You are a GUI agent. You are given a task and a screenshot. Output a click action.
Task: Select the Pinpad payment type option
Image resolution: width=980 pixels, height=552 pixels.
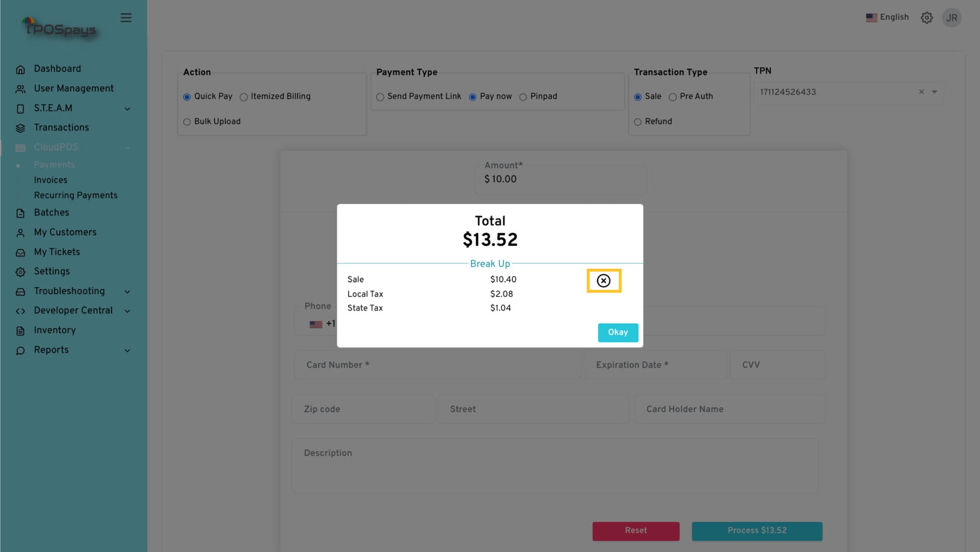tap(523, 97)
